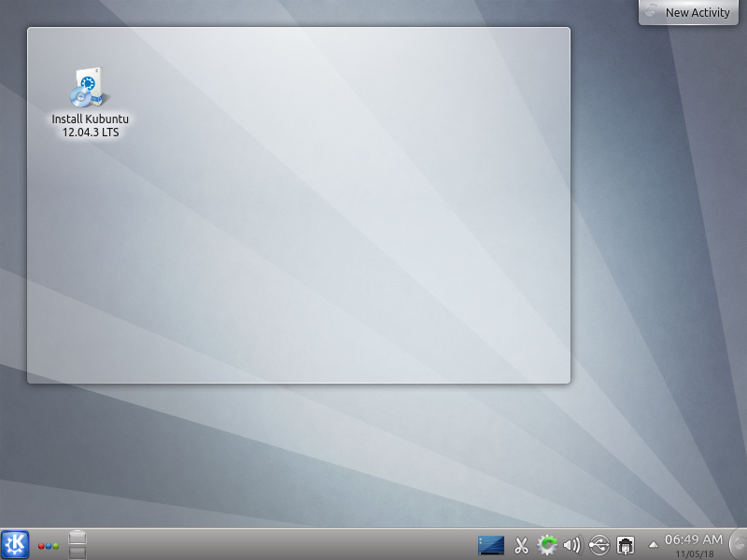Click the Install Kubuntu 12.04.3 LTS label

coord(91,126)
